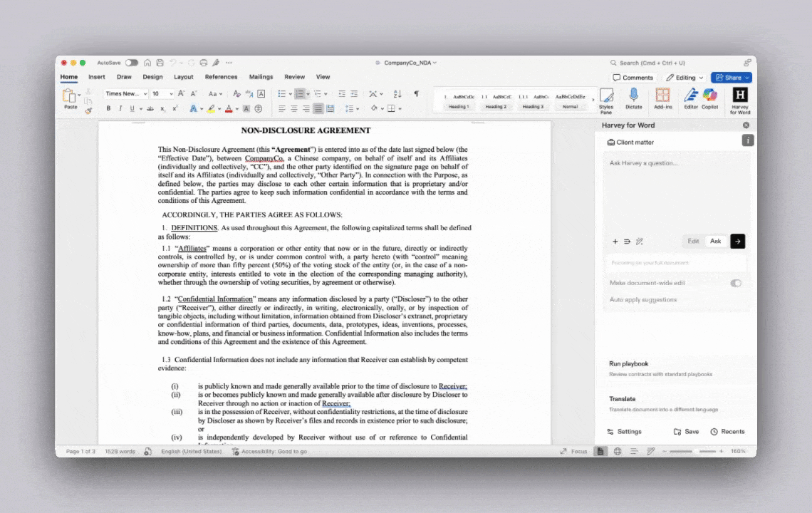Submit the Harvey prompt with the arrow button

point(737,241)
